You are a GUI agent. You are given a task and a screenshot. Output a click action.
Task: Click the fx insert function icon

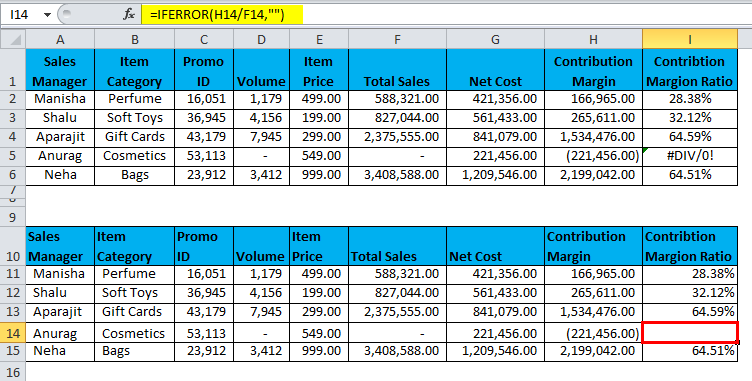tap(129, 15)
